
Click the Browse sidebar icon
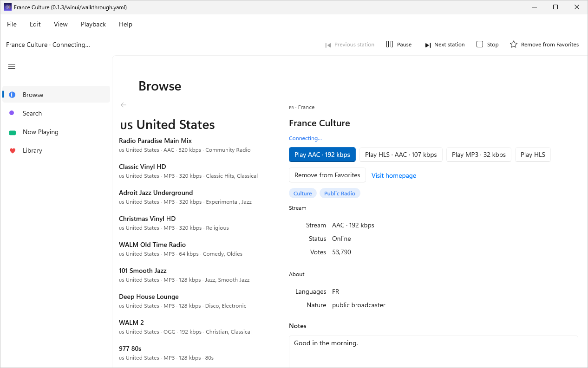[12, 95]
